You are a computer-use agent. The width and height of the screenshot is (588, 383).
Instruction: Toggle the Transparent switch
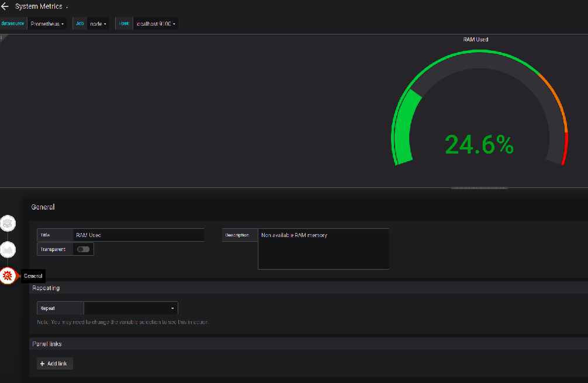tap(83, 249)
